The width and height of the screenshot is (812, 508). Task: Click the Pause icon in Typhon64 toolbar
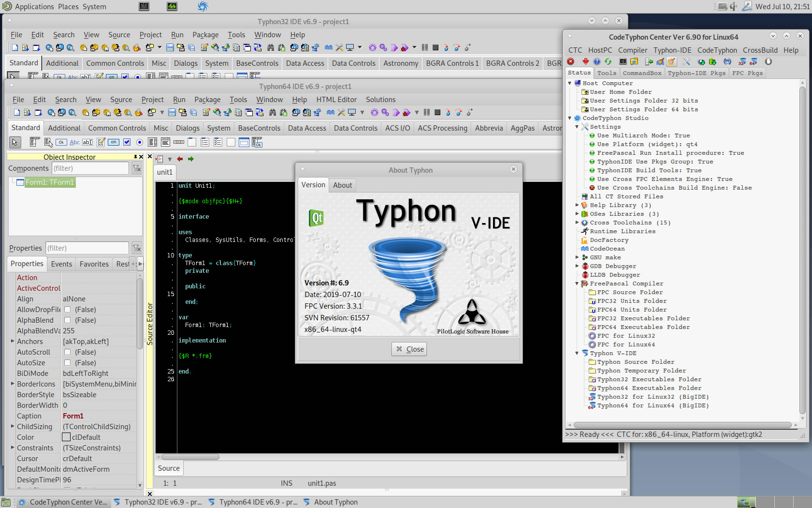(427, 112)
